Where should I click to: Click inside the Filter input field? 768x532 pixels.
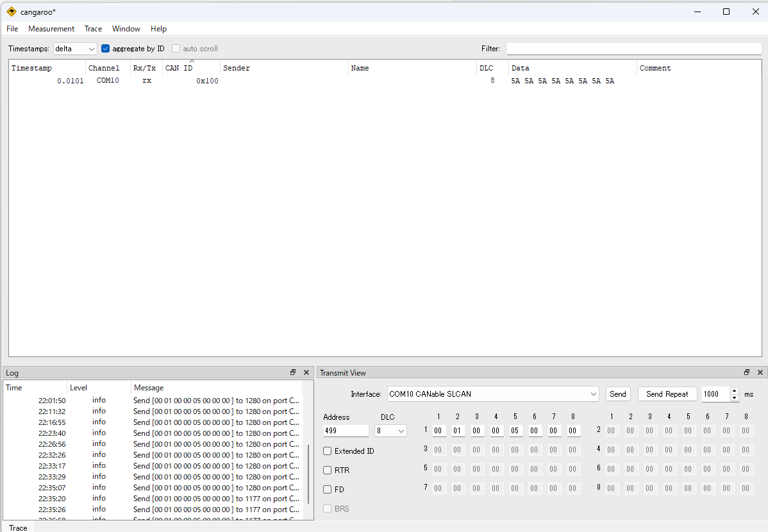pos(633,48)
